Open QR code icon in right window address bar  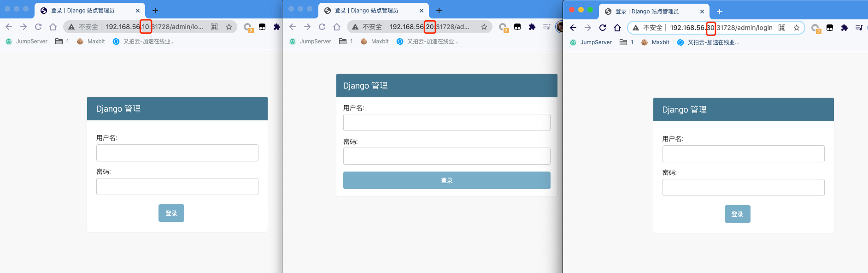[782, 28]
